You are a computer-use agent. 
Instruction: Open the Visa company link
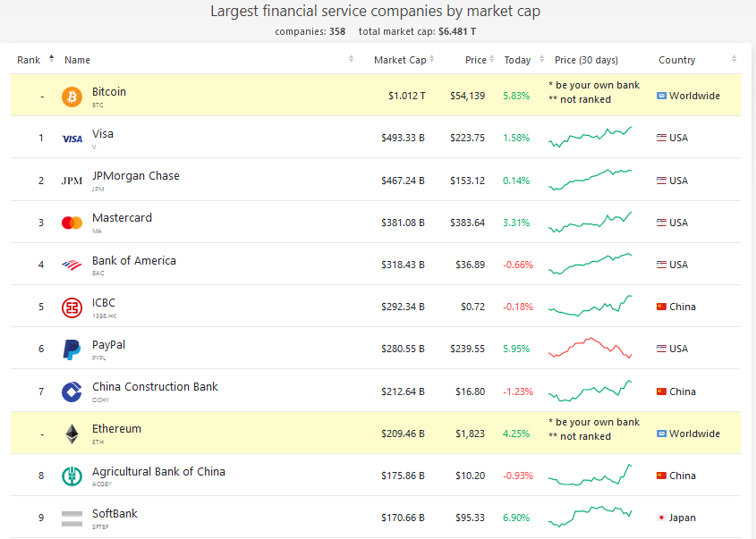[103, 133]
